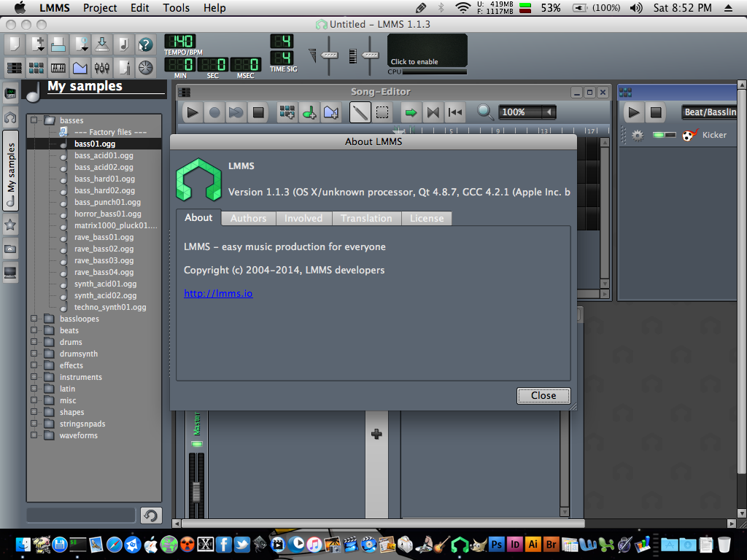Create a new project from toolbar
Screen dimensions: 747x560
tap(15, 44)
